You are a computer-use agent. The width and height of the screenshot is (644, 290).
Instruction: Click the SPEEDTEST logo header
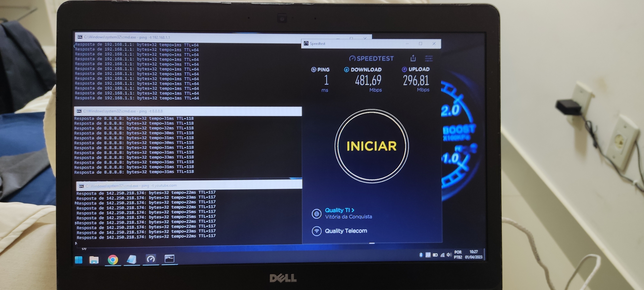pos(371,58)
